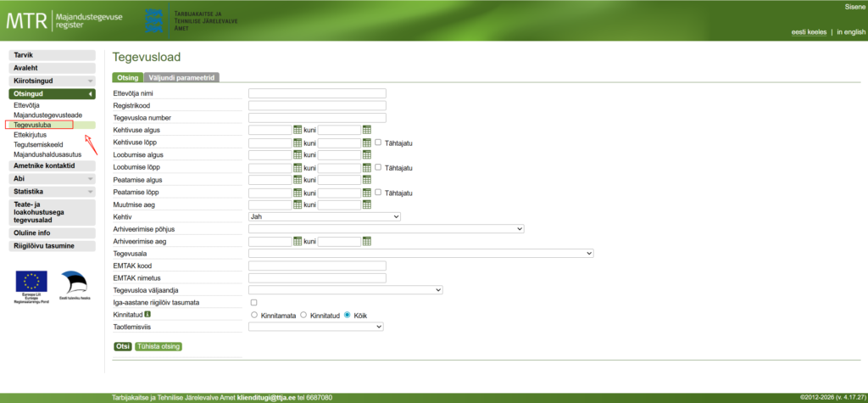Screen dimensions: 868x403
Task: Open calendar for Peatamise algus end date
Action: click(x=367, y=180)
